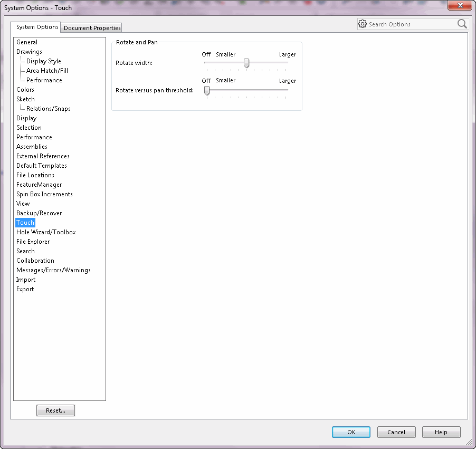Select View in the options list
Screen dimensions: 476x449
point(23,204)
